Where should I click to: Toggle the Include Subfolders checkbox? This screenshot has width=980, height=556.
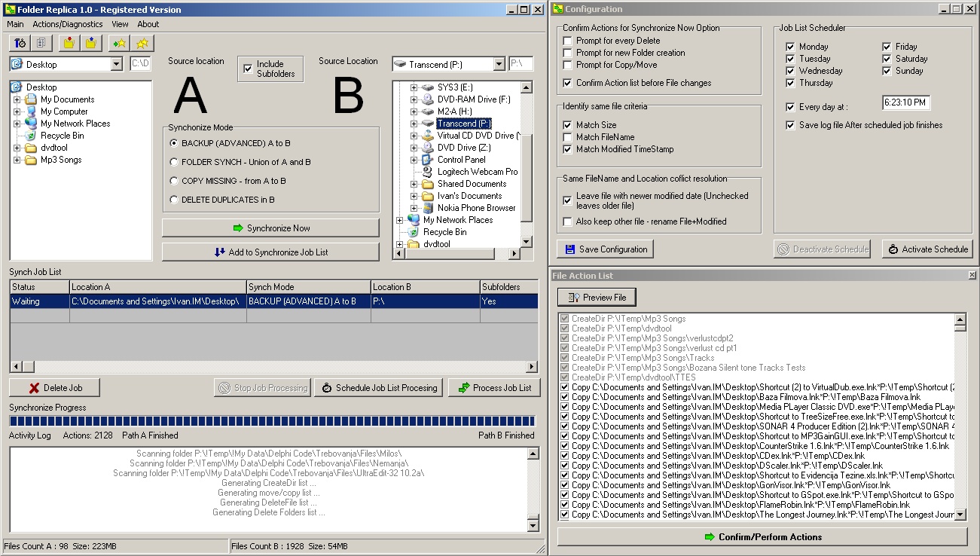point(248,69)
